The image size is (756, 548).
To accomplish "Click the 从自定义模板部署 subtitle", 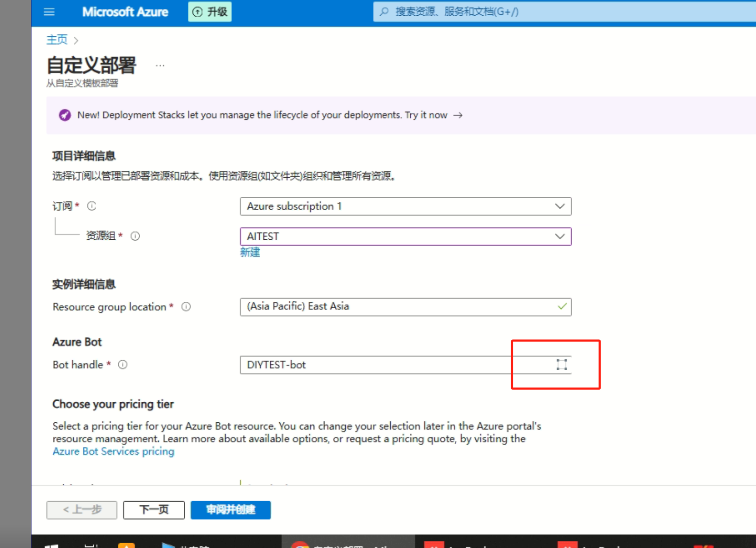I will tap(82, 83).
